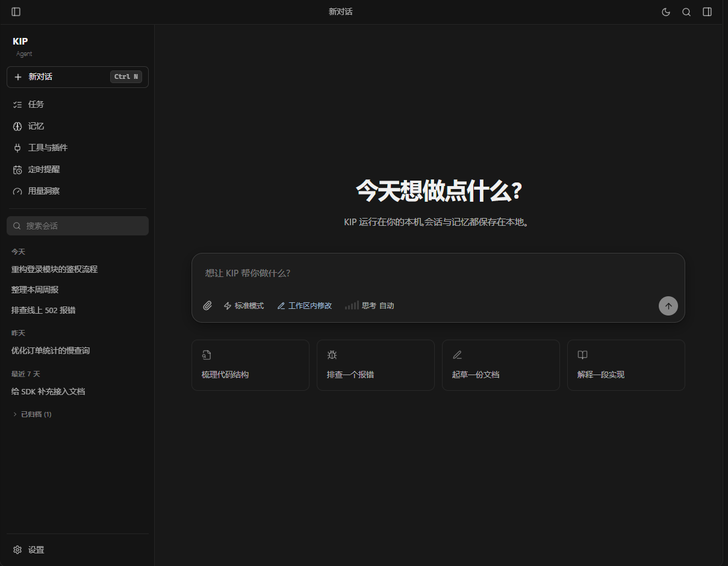Open 设置 at the sidebar bottom
This screenshot has height=566, width=728.
pos(78,550)
